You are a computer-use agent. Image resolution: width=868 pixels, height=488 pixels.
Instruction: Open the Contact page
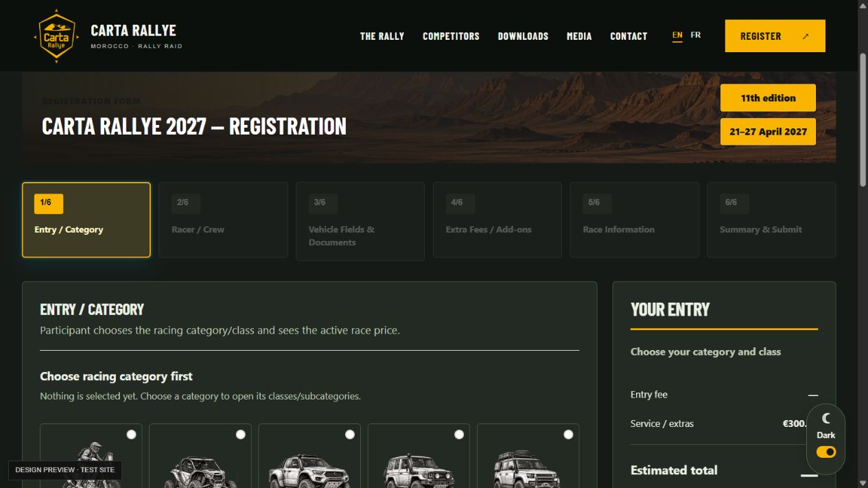[x=629, y=36]
